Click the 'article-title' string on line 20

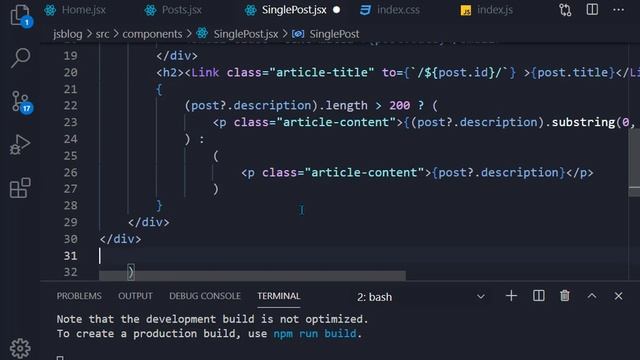click(321, 72)
